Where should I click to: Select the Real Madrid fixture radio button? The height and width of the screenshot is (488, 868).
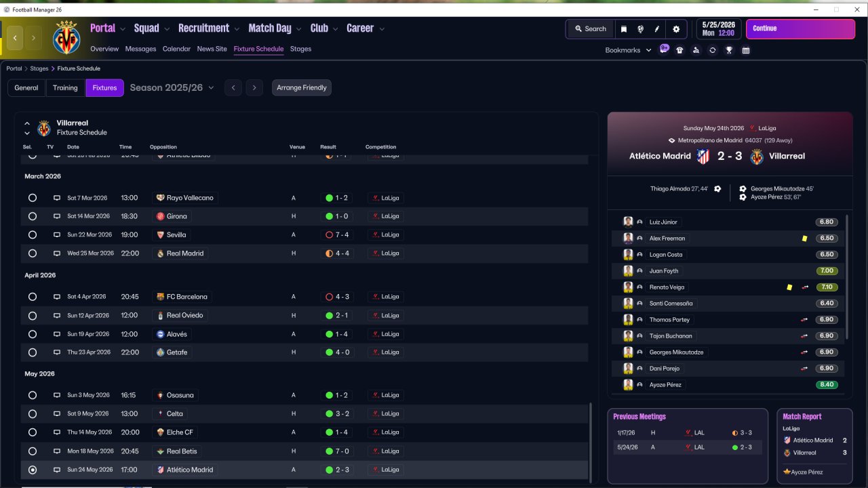point(33,253)
